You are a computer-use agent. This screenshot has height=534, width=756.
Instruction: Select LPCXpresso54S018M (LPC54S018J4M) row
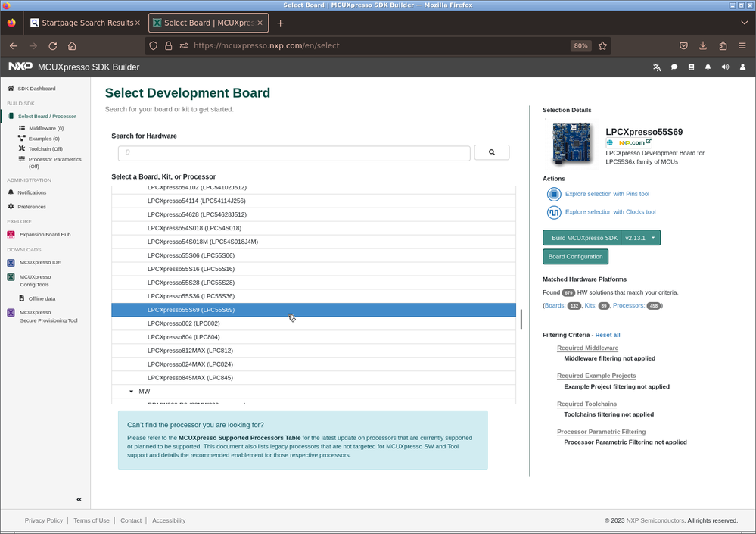pos(313,242)
